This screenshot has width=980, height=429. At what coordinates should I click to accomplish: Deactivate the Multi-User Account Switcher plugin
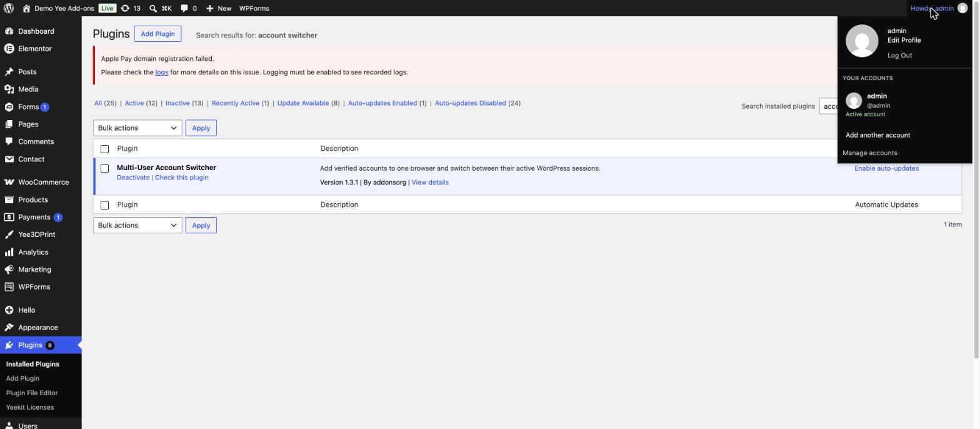pos(133,178)
